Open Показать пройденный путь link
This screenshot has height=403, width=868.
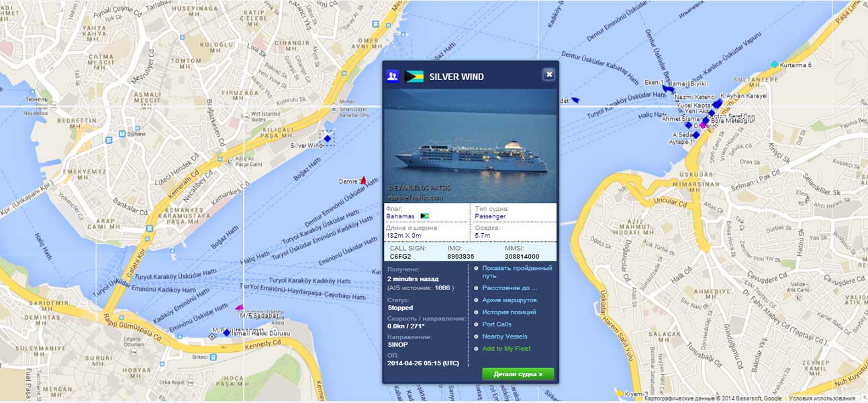click(517, 271)
